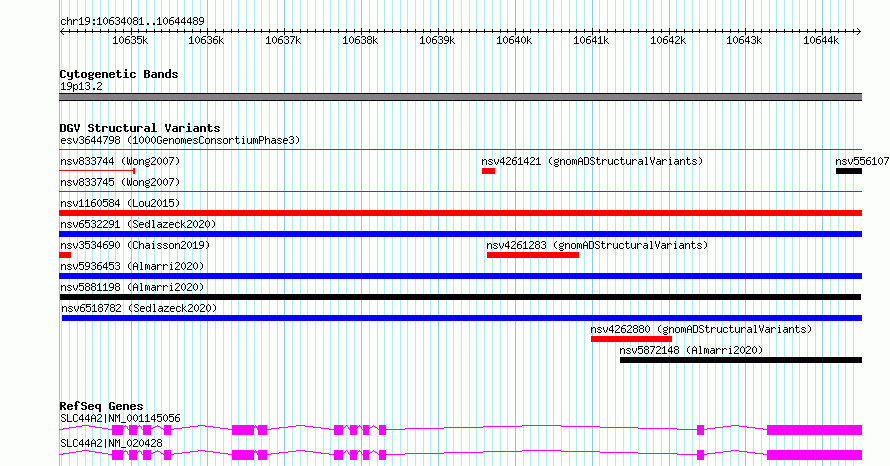Select the large last exon of NM_020428

point(815,455)
